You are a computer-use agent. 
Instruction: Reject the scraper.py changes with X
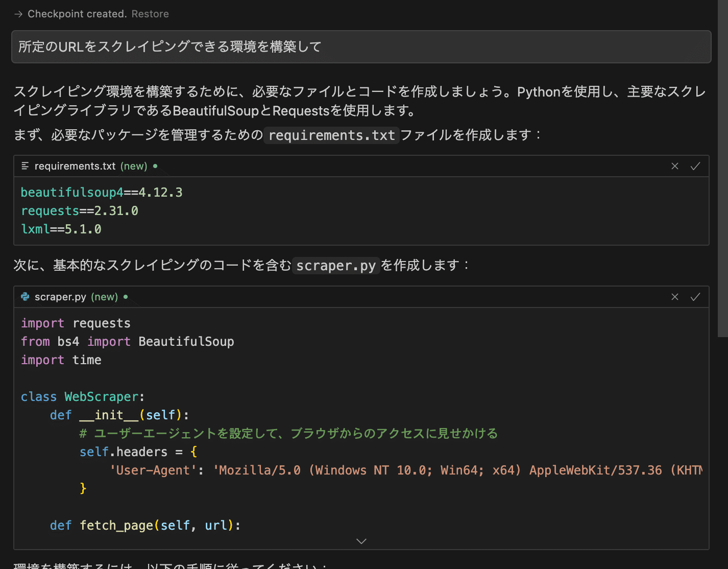click(x=674, y=297)
